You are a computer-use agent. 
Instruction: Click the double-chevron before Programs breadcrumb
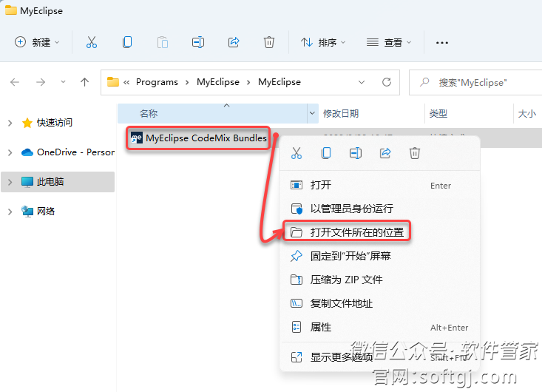[126, 82]
